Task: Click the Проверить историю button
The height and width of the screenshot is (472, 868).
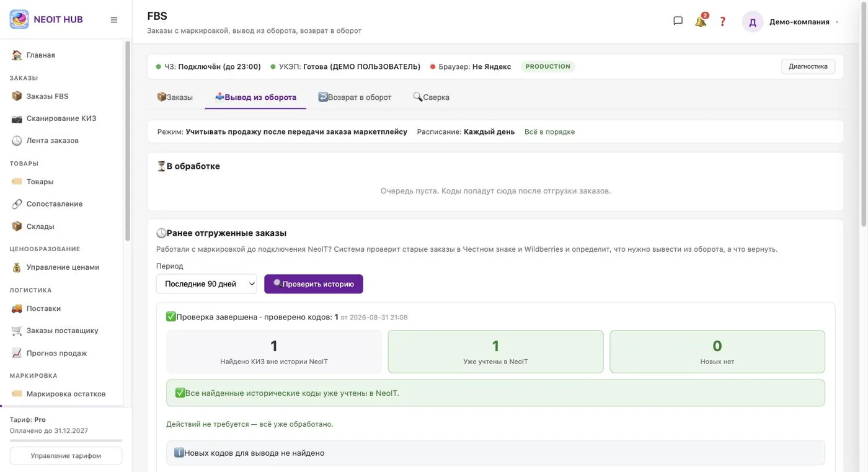Action: 314,284
